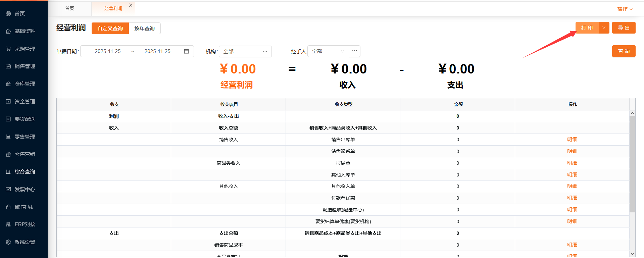Viewport: 644px width, 258px height.
Task: Click the vertical scrollbar thumb of the table
Action: (632, 164)
